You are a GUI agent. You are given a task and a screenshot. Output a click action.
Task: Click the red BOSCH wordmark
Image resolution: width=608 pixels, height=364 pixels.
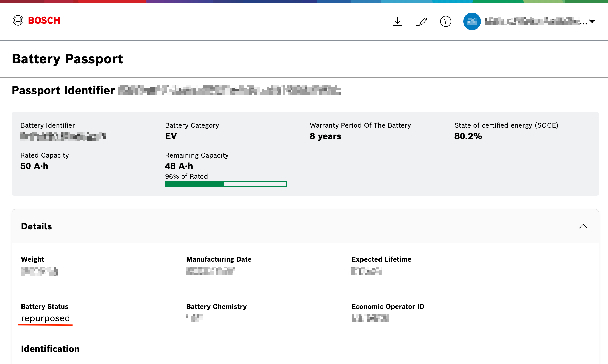point(44,20)
